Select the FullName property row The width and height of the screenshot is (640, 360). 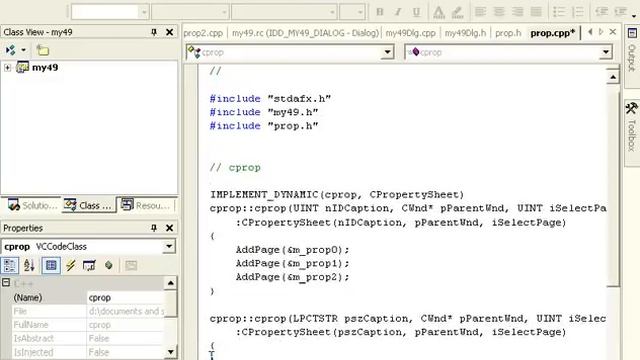tap(88, 325)
